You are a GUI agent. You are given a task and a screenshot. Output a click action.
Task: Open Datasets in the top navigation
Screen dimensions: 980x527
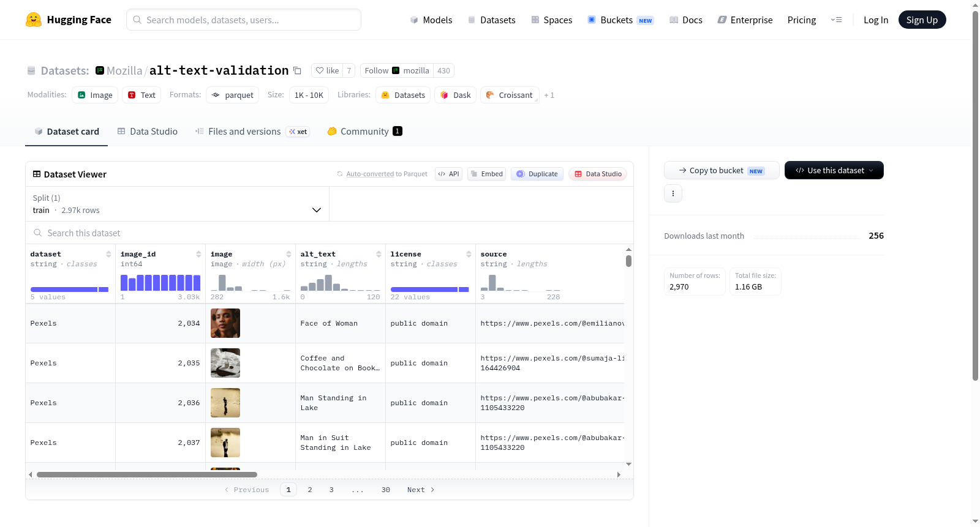pyautogui.click(x=491, y=20)
